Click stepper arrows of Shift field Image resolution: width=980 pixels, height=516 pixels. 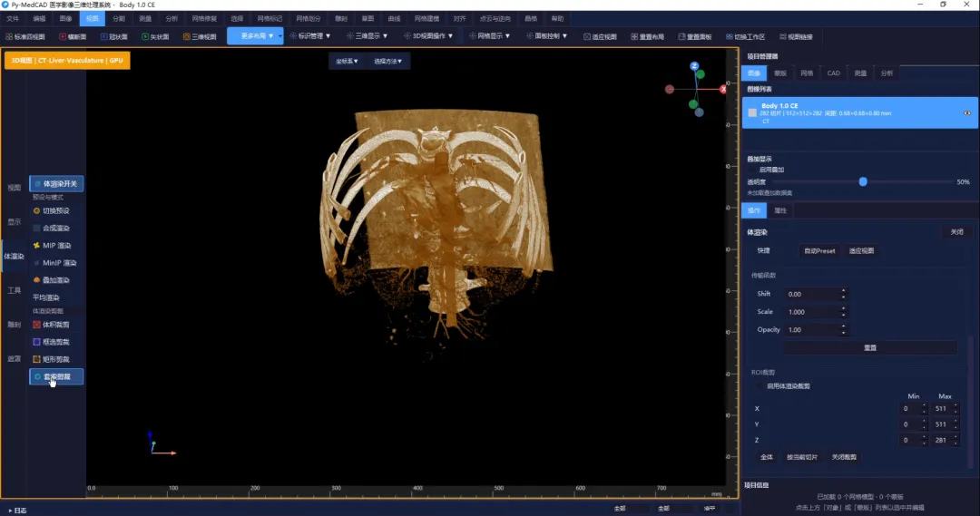843,294
